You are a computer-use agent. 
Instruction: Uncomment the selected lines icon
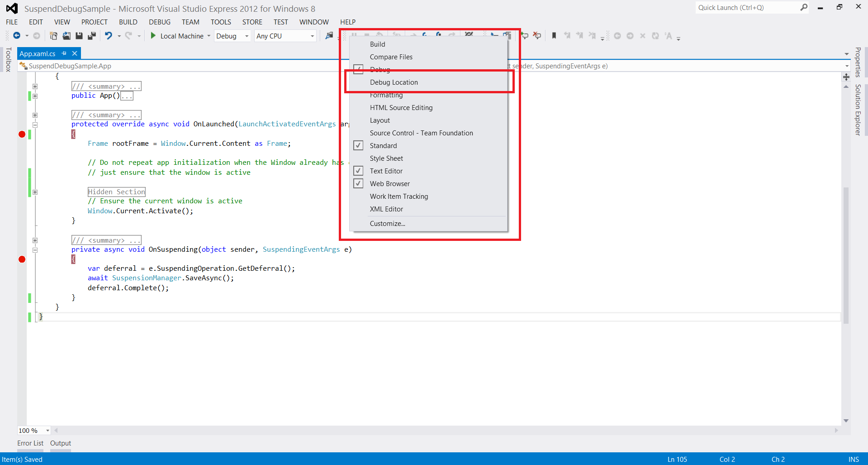click(537, 36)
